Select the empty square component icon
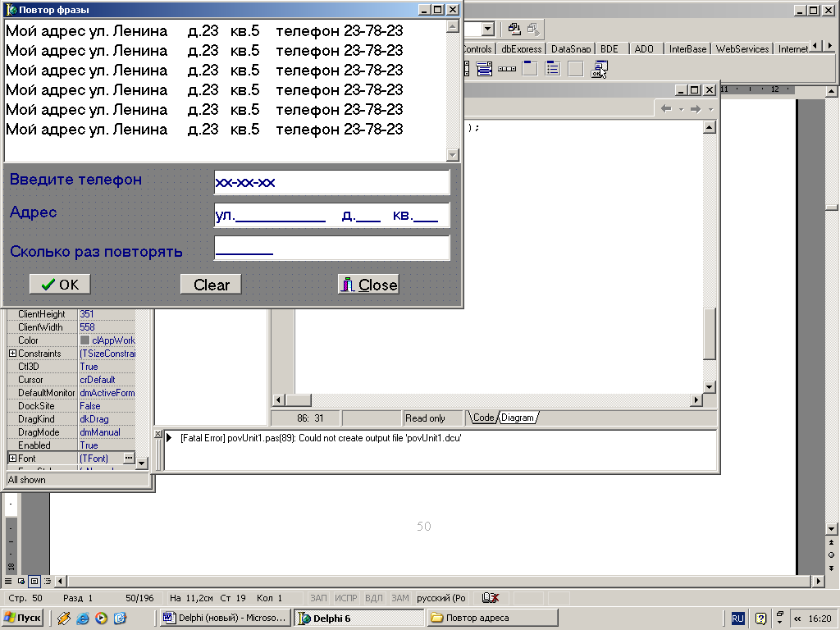This screenshot has height=630, width=840. 576,69
